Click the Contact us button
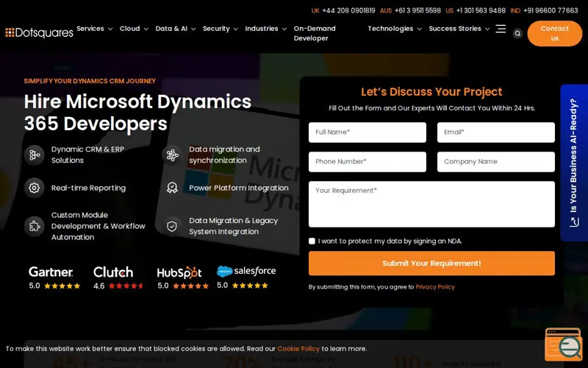This screenshot has height=368, width=588. [555, 33]
